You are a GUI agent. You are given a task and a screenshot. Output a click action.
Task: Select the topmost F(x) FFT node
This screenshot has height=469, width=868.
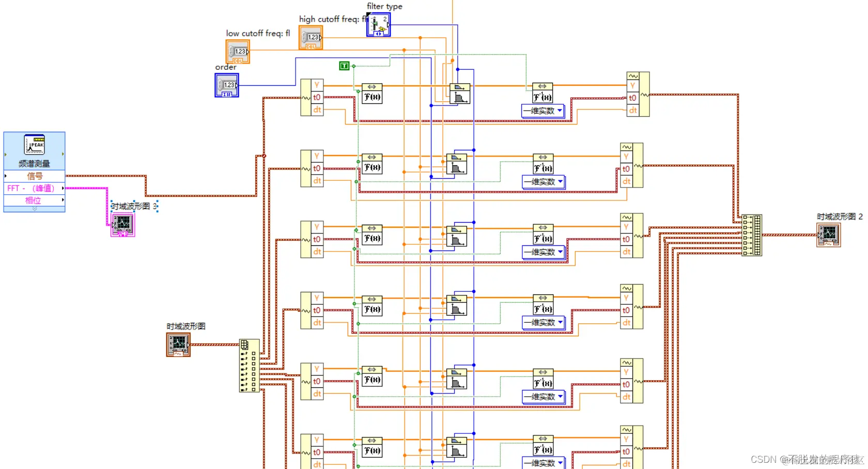[x=372, y=93]
